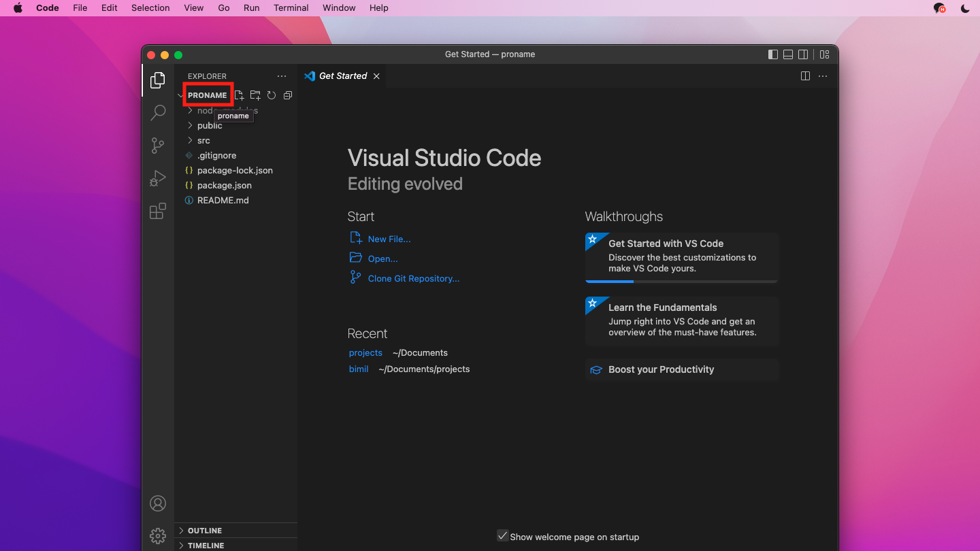Click the Do Not Disturb moon icon
Viewport: 980px width, 551px height.
coord(965,8)
